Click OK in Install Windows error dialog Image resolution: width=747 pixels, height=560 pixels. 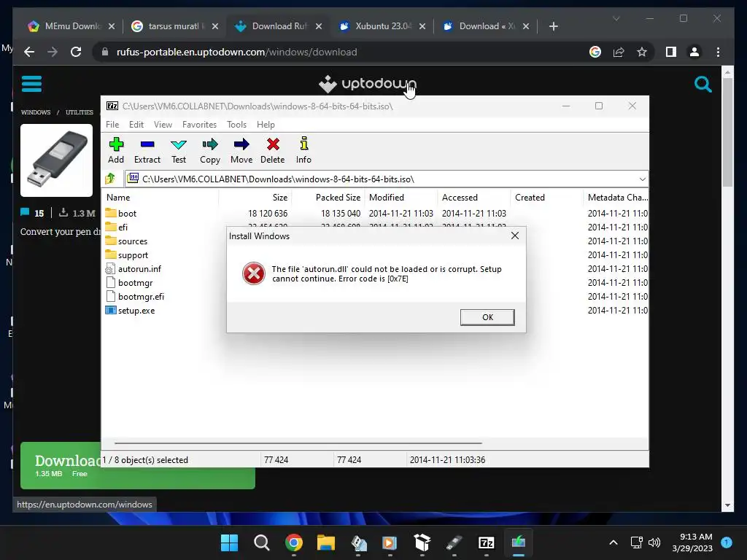pyautogui.click(x=487, y=317)
